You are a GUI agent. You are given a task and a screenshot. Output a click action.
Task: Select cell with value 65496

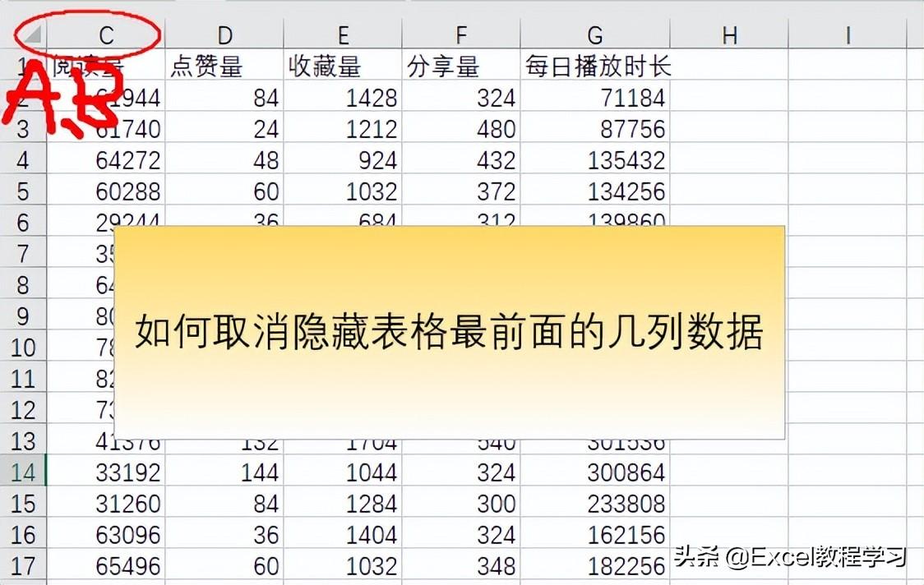pos(106,565)
